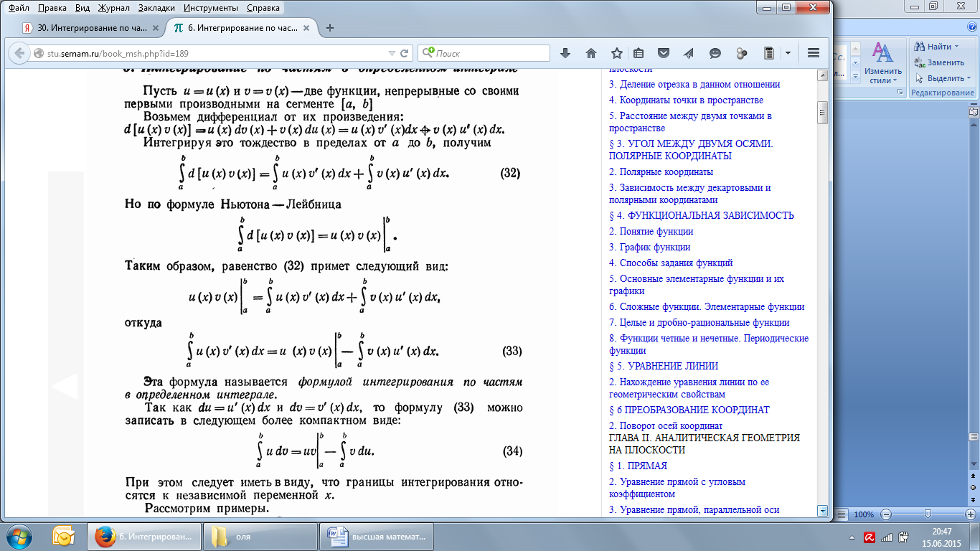This screenshot has width=980, height=551.
Task: Bookmark this page with the star icon
Action: [x=616, y=53]
